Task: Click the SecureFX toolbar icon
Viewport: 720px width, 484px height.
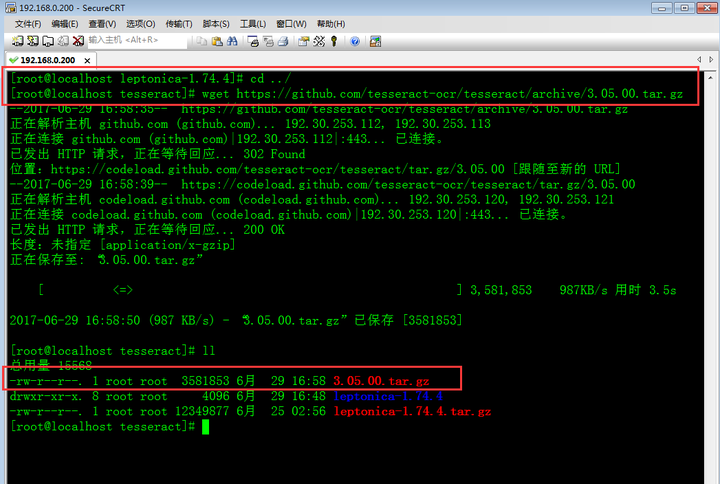Action: pos(375,41)
